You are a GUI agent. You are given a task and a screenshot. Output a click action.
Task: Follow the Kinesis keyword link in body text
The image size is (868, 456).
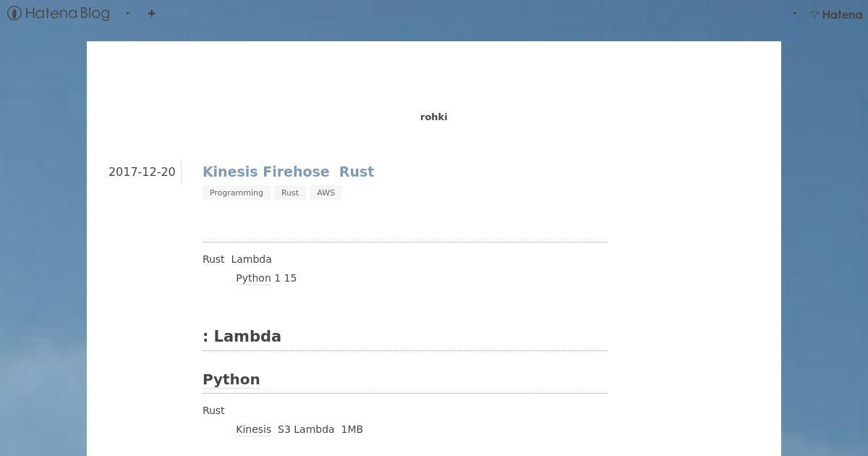253,429
